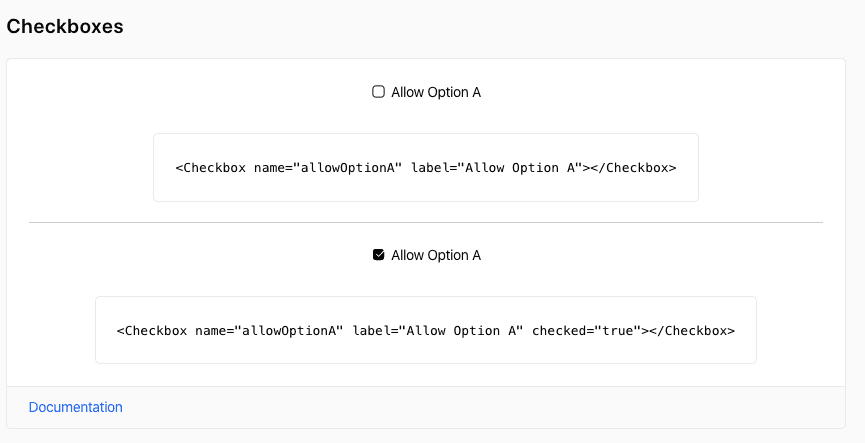Screen dimensions: 865x443
Task: Click the Checkboxes page heading
Action: (x=65, y=27)
